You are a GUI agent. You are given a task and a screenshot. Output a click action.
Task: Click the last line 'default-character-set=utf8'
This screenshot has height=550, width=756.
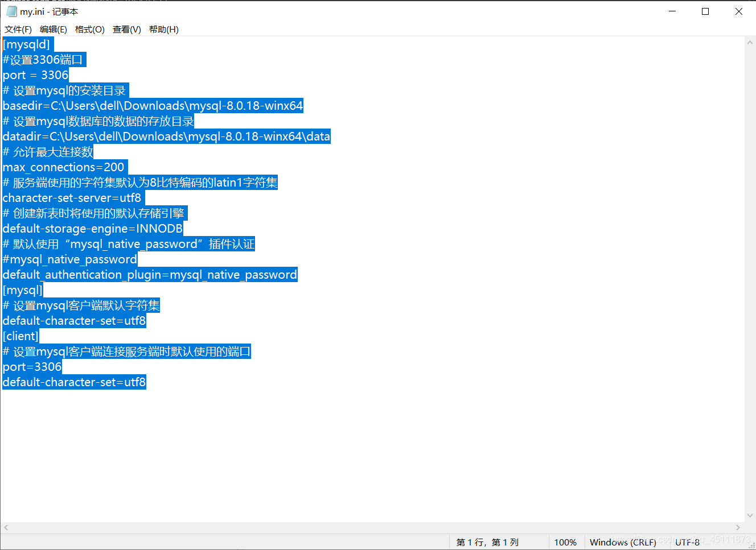74,382
